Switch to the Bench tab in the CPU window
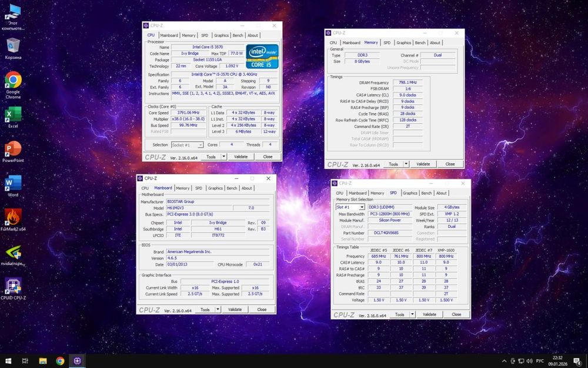This screenshot has height=368, width=588. click(x=238, y=35)
